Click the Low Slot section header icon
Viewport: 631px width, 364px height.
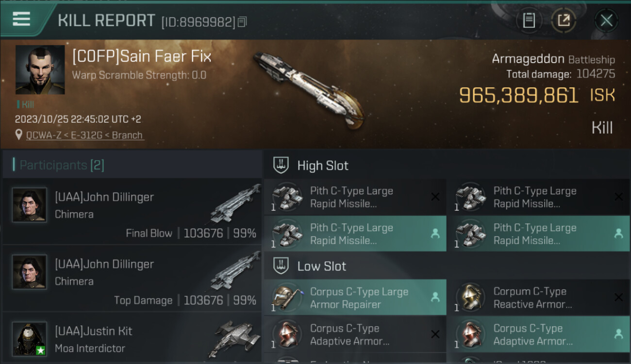click(282, 266)
